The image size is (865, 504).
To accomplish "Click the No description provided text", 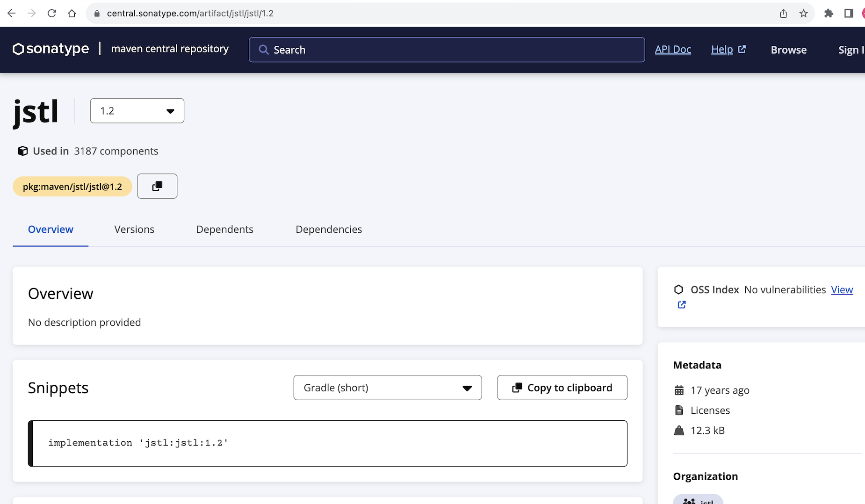I will point(84,322).
